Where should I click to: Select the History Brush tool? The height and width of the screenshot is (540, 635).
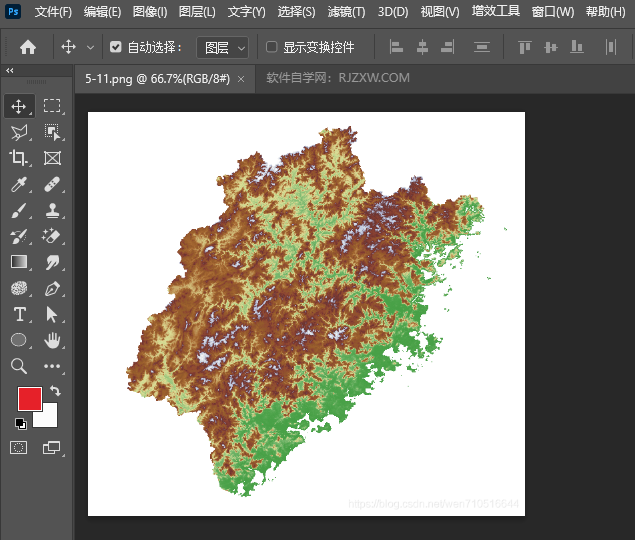[19, 236]
